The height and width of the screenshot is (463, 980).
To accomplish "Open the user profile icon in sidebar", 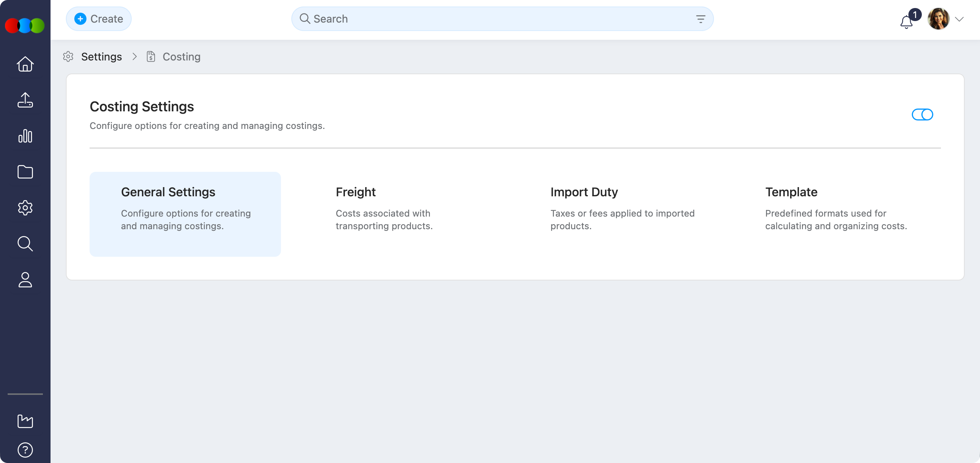I will 25,280.
